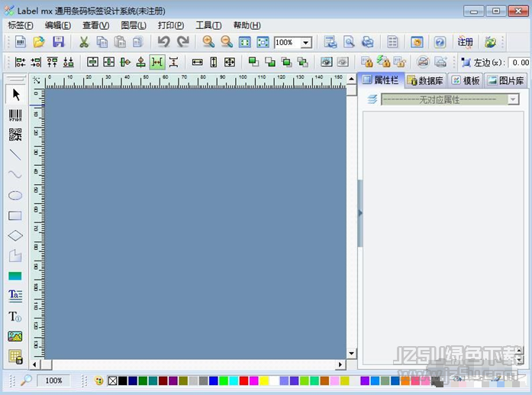The width and height of the screenshot is (532, 395).
Task: Click the status bar magnifier icon
Action: 26,380
